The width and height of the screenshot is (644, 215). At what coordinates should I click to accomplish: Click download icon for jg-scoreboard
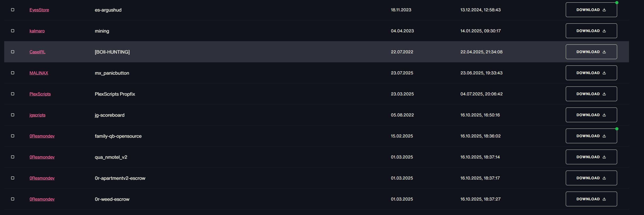604,115
